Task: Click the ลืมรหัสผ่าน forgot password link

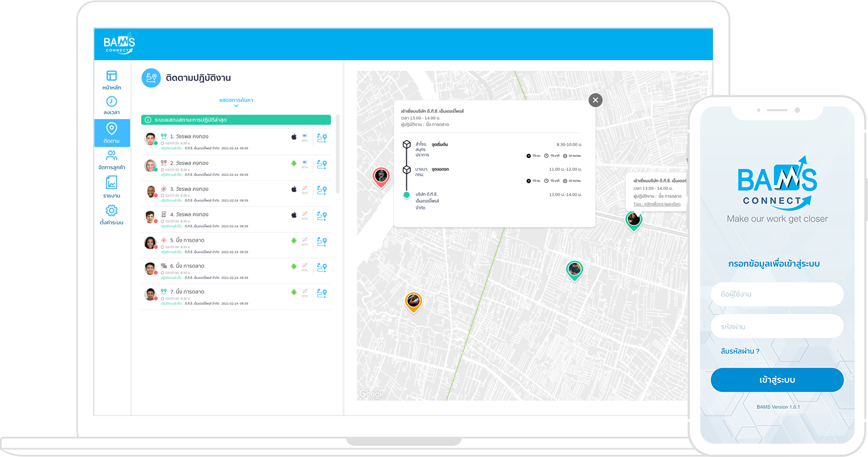Action: 740,351
